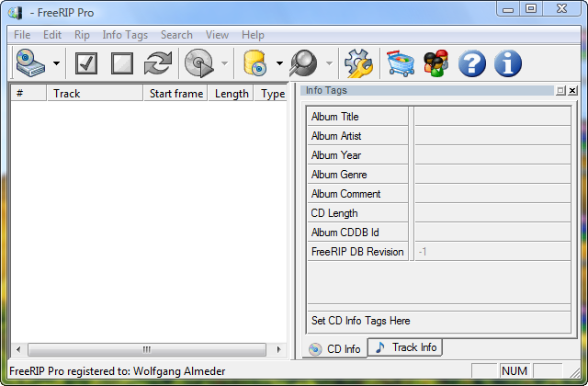Open the CD drive selector dropdown arrow

pyautogui.click(x=56, y=63)
